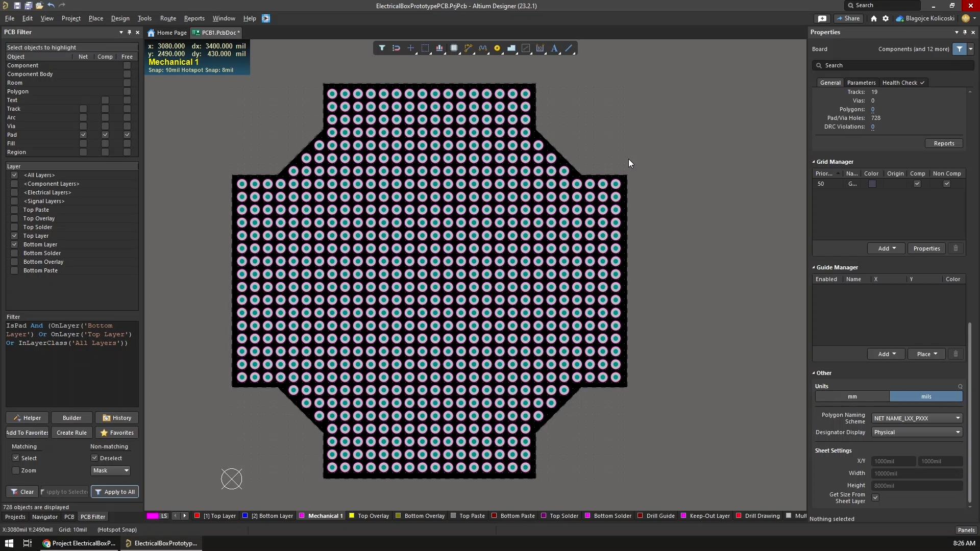Screen dimensions: 980x551
Task: Switch to the Home Page tab
Action: 167,33
